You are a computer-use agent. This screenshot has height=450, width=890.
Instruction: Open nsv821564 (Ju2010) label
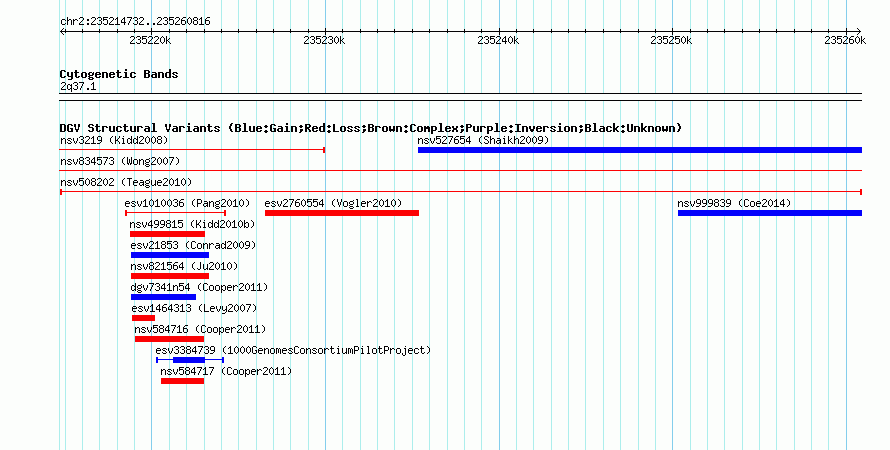tap(184, 266)
